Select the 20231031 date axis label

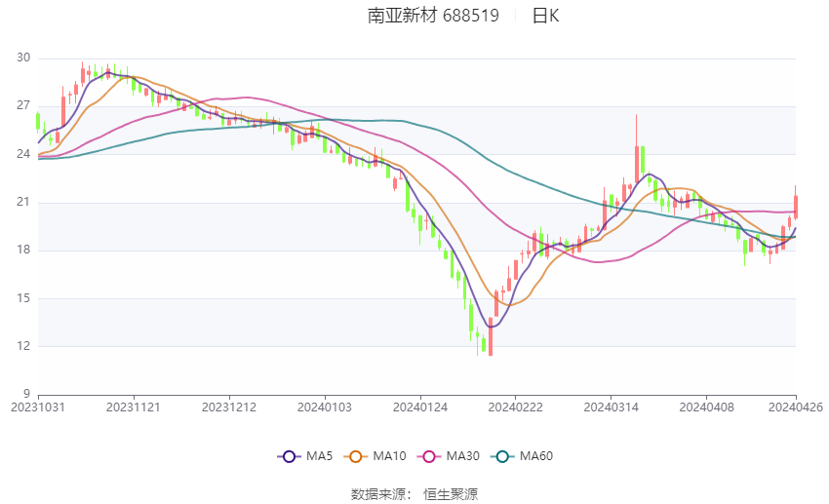[38, 407]
